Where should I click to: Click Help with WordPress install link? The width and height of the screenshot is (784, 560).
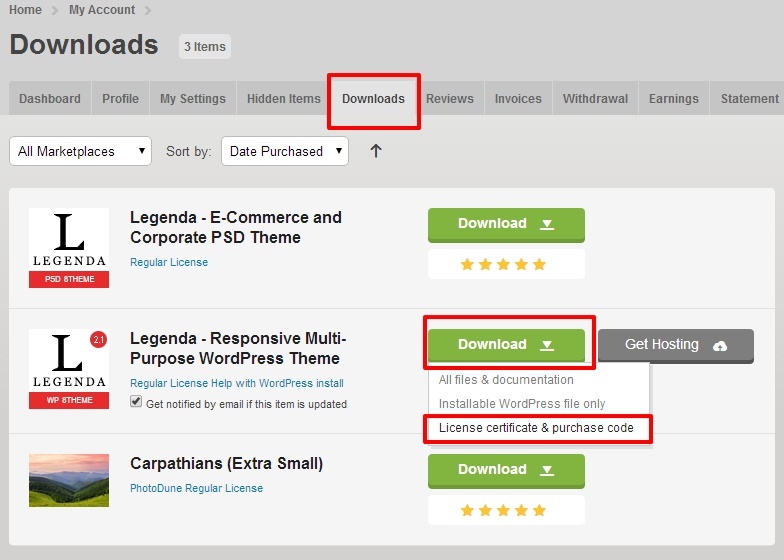click(x=291, y=383)
